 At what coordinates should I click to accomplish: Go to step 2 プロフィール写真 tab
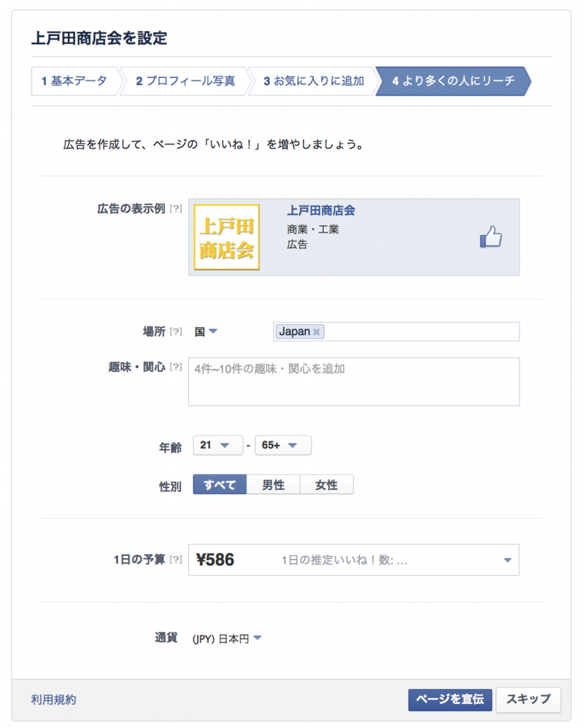[185, 81]
